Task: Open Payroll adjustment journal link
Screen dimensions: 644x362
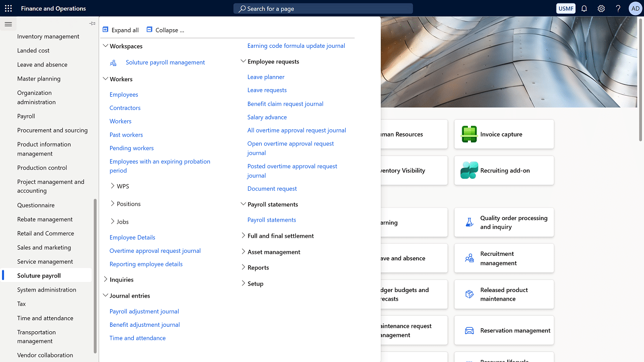Action: 144,312
